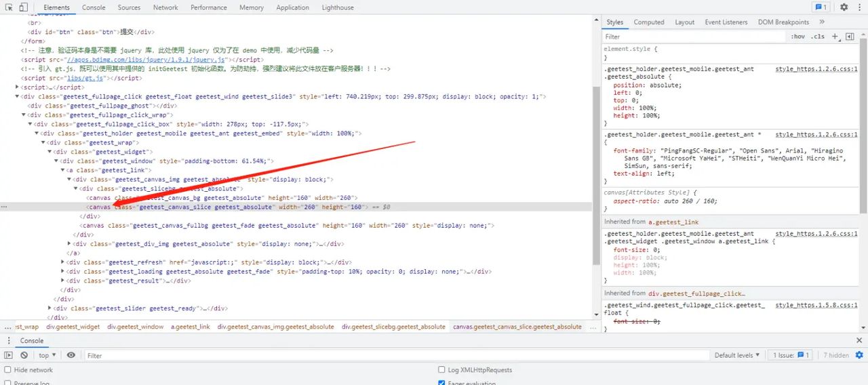The height and width of the screenshot is (385, 868).
Task: Collapse the geetest_fullpage_click_wrap div
Action: [24, 115]
